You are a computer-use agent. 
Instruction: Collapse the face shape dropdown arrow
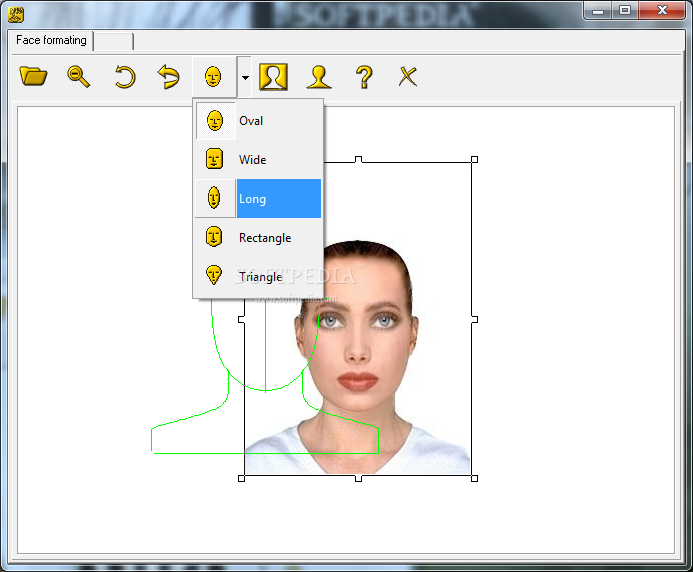(245, 77)
